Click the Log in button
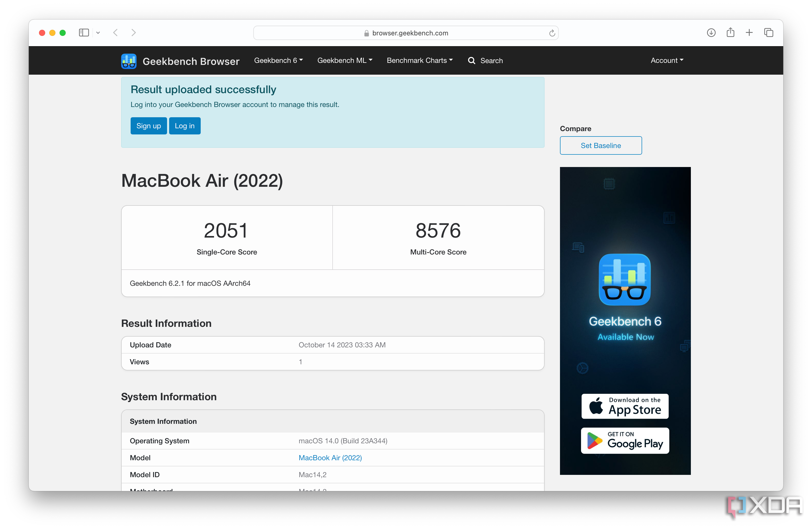The height and width of the screenshot is (529, 812). click(x=185, y=126)
